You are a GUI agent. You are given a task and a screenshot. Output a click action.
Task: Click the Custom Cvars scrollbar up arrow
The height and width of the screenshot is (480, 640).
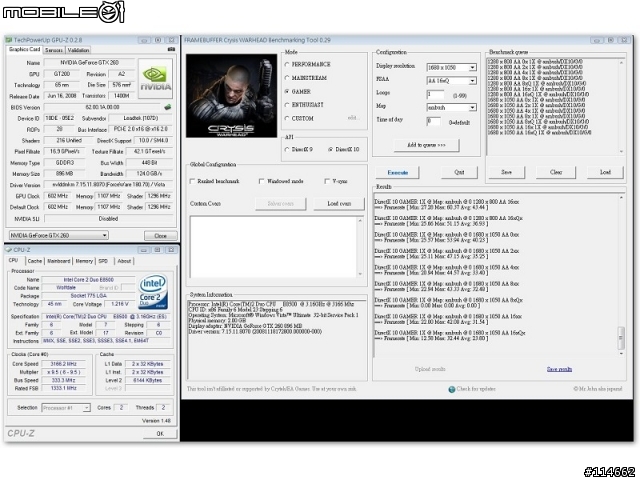(360, 221)
